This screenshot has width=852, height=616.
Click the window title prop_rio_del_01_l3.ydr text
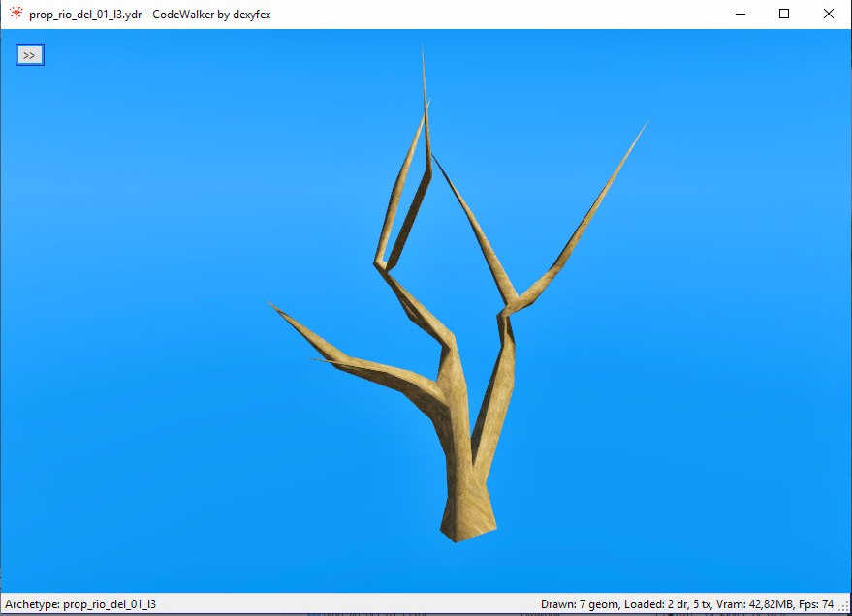coord(149,15)
